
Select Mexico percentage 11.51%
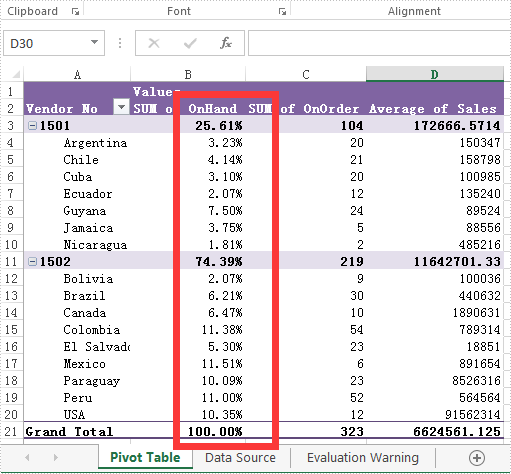tap(188, 364)
